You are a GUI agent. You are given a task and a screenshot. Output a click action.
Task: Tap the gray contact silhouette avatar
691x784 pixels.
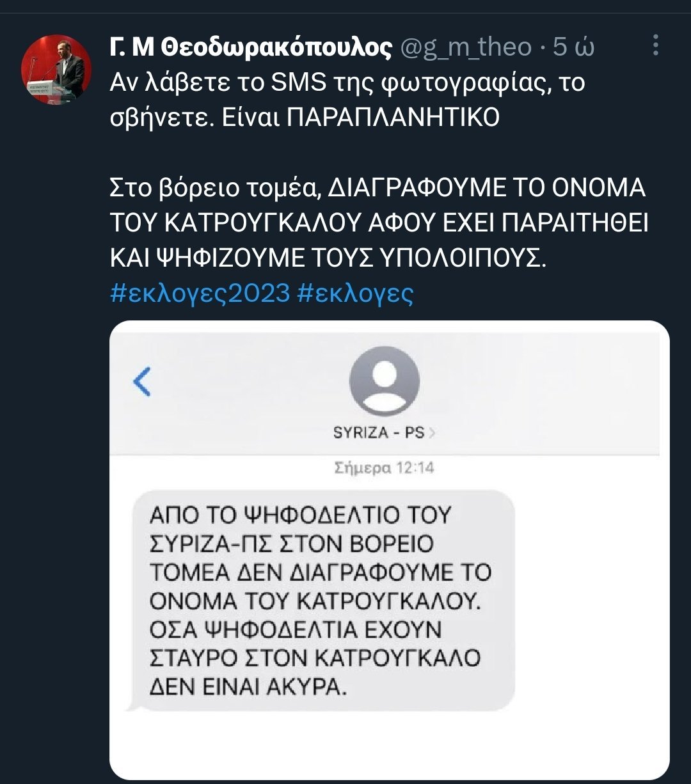(384, 382)
